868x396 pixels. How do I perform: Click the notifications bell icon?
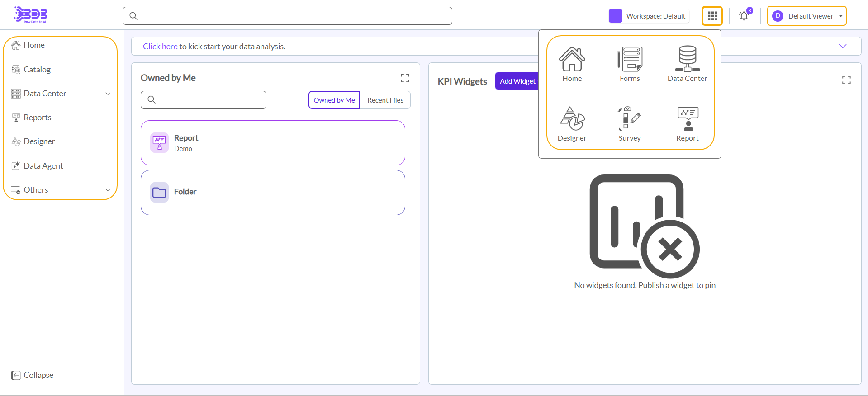point(744,16)
